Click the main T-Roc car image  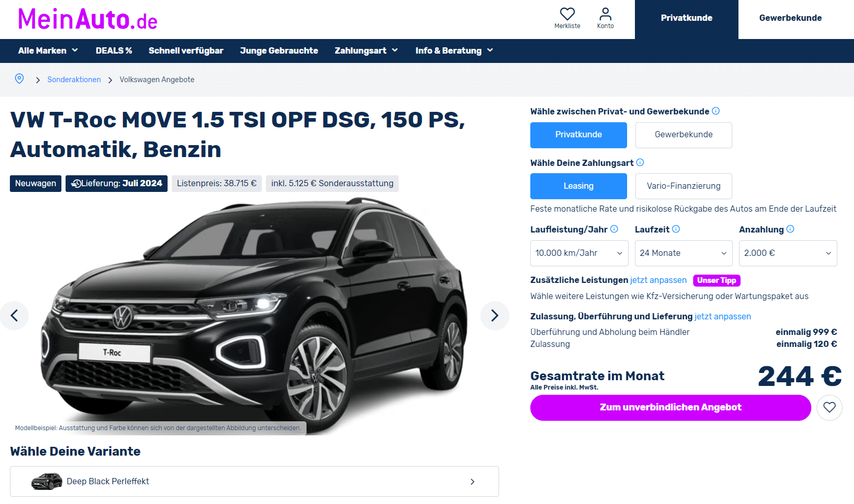coord(254,316)
